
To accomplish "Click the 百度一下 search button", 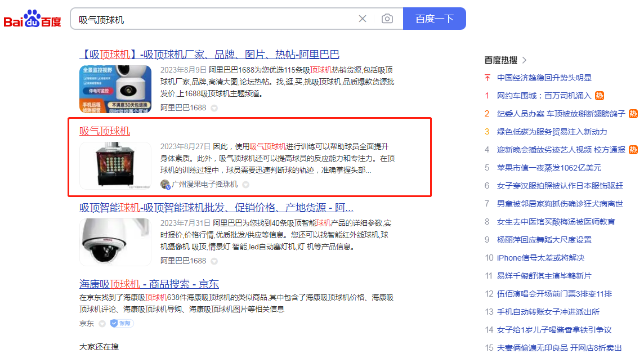I will pyautogui.click(x=434, y=19).
